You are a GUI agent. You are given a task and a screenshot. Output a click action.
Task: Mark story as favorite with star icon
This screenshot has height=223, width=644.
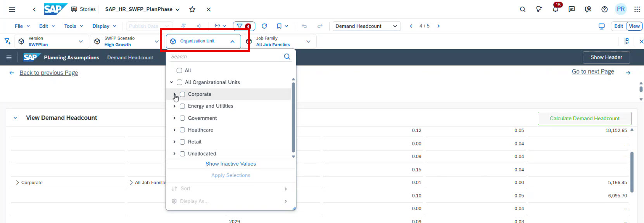pyautogui.click(x=192, y=9)
